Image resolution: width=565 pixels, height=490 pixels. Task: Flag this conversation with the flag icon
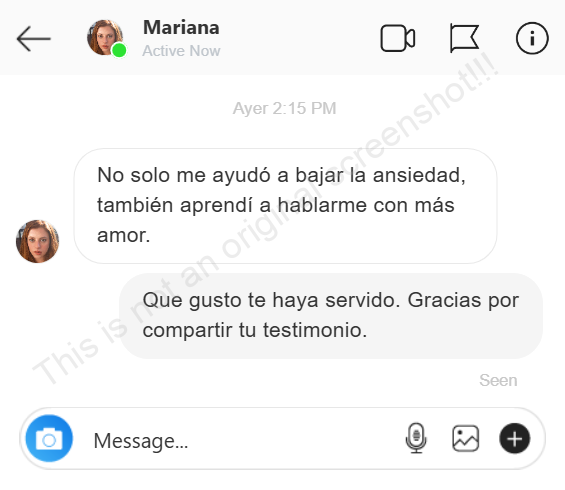click(464, 38)
